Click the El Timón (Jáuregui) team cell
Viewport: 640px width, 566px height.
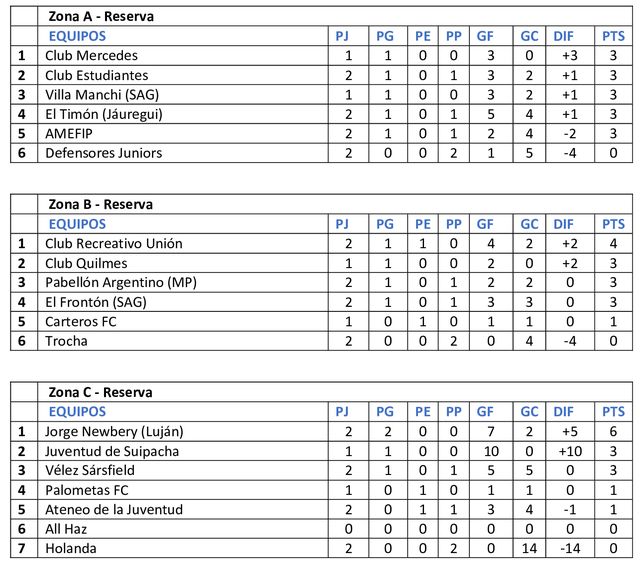click(x=104, y=114)
